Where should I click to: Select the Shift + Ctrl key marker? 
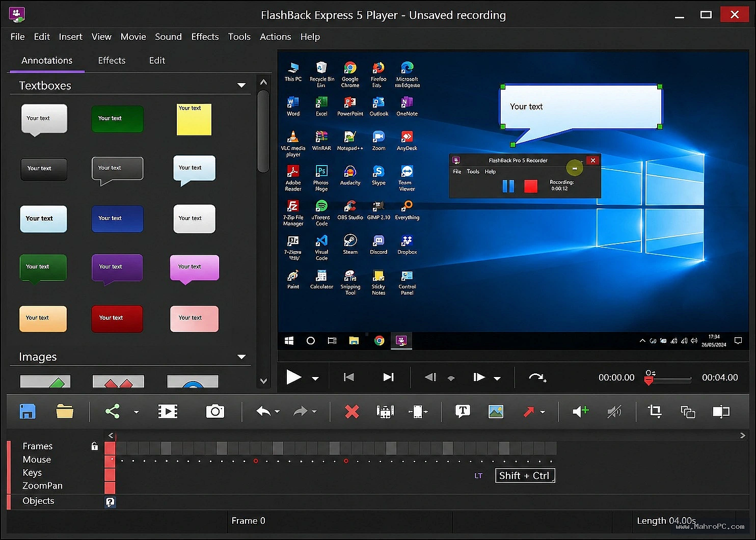coord(525,476)
